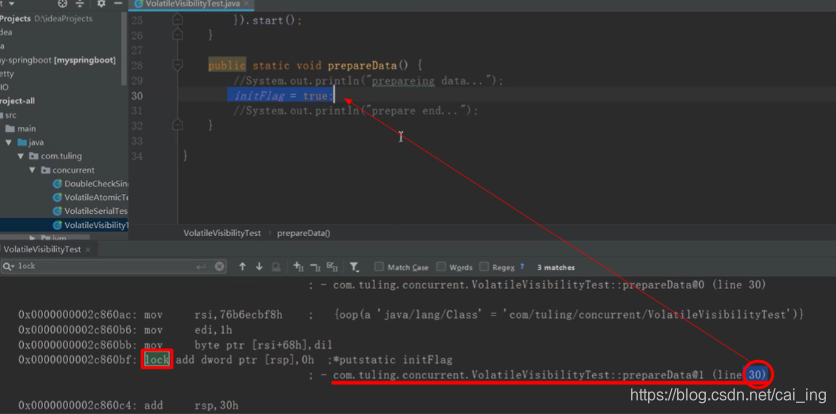
Task: Collapse the prepareData method at line 28
Action: [178, 65]
